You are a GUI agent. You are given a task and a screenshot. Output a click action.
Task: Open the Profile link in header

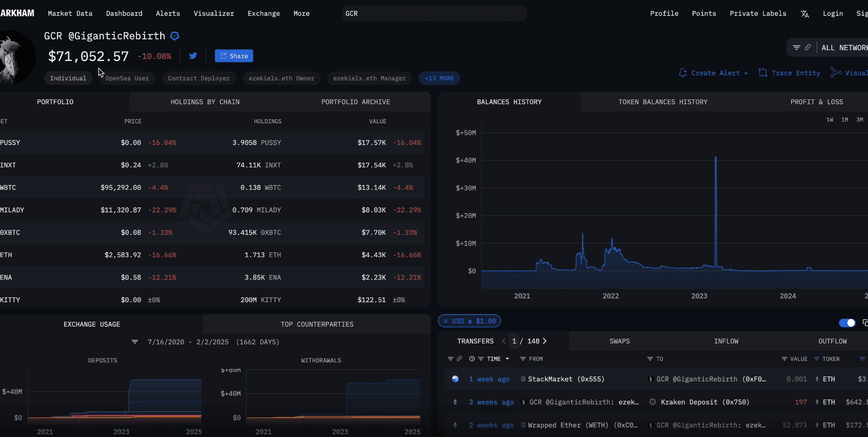coord(664,14)
